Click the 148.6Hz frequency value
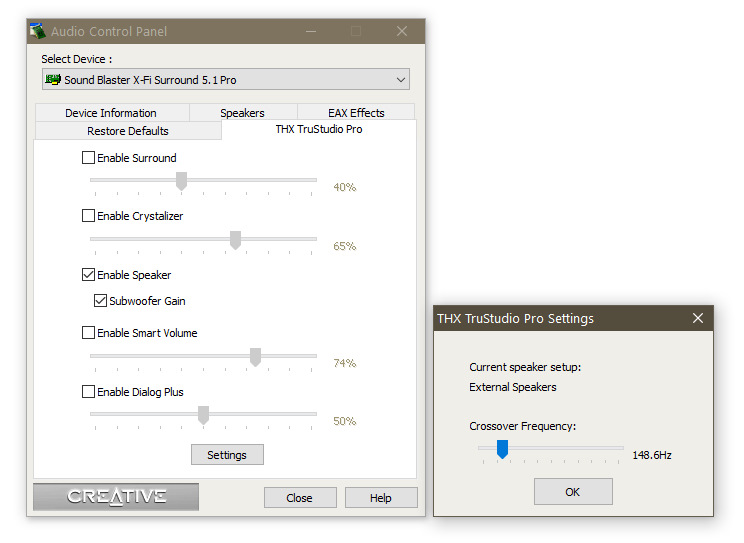Image resolution: width=744 pixels, height=543 pixels. 652,455
